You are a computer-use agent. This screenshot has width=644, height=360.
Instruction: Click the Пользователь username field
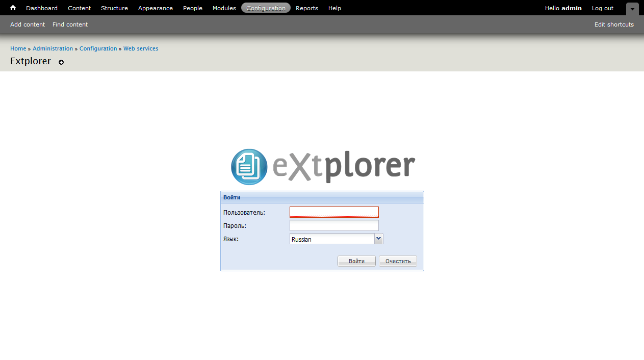click(x=334, y=212)
